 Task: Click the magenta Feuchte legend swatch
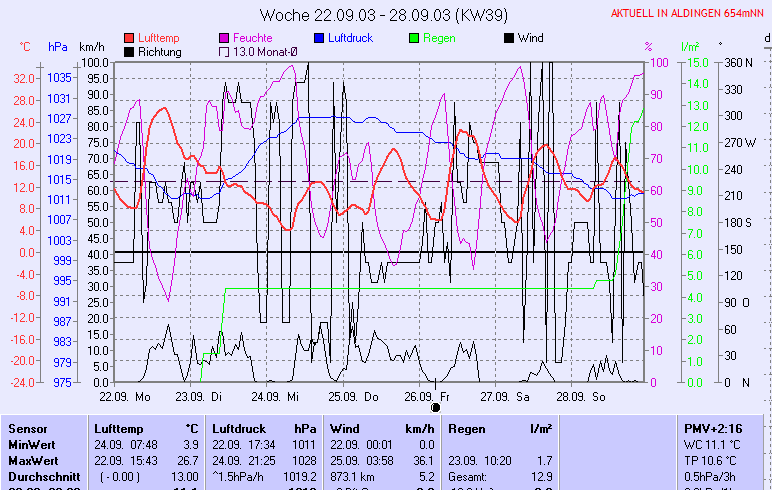click(x=224, y=38)
